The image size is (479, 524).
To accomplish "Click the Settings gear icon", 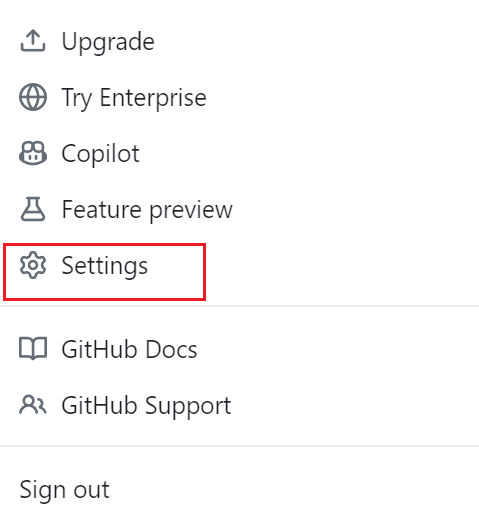I will coord(33,265).
